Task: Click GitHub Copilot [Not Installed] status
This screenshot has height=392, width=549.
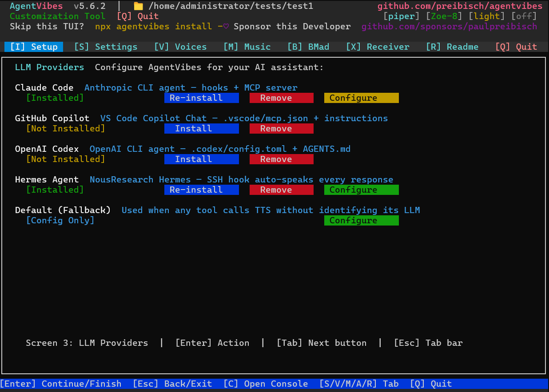Action: click(66, 128)
